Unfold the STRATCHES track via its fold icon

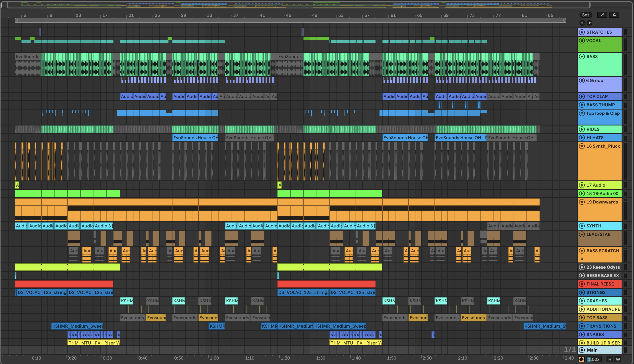(x=582, y=32)
